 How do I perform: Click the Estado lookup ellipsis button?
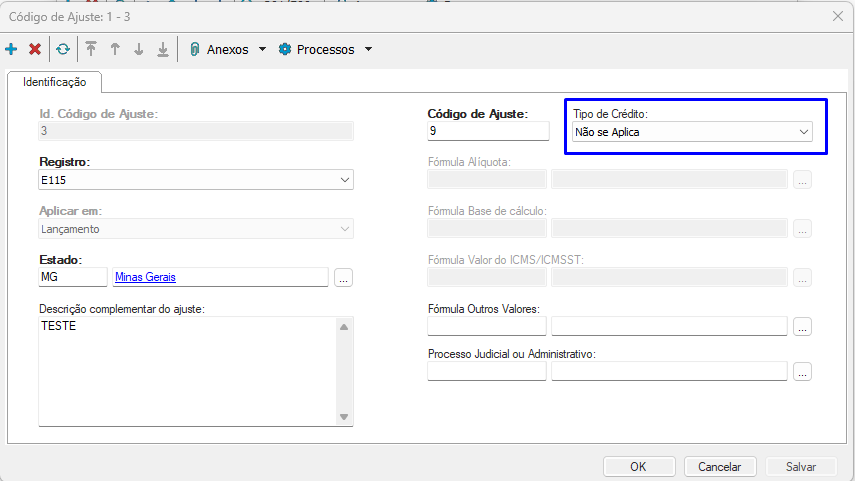(343, 278)
